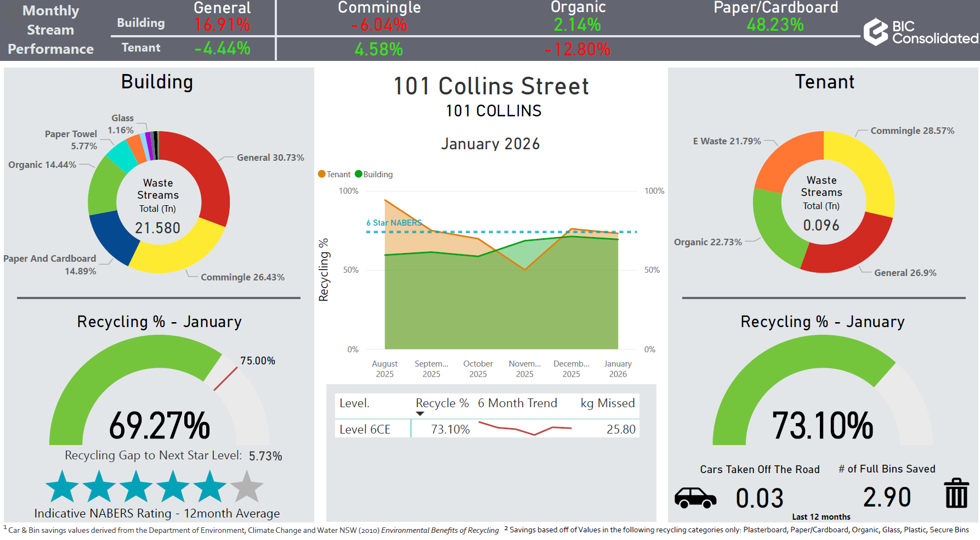
Task: Click the first teal NABERS star
Action: (x=62, y=487)
